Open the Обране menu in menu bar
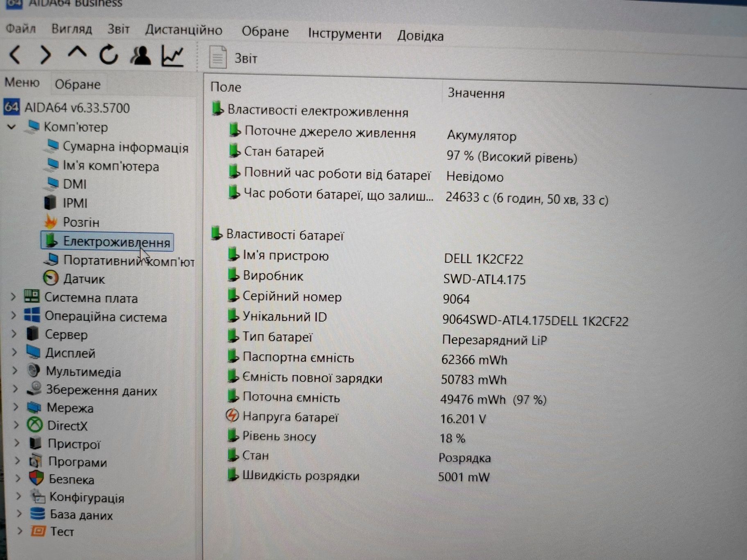 tap(265, 32)
